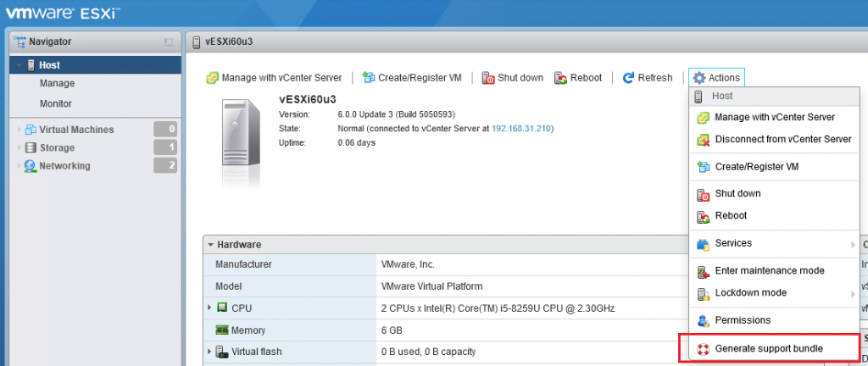Click the Virtual Machines icon in Navigator

coord(31,130)
